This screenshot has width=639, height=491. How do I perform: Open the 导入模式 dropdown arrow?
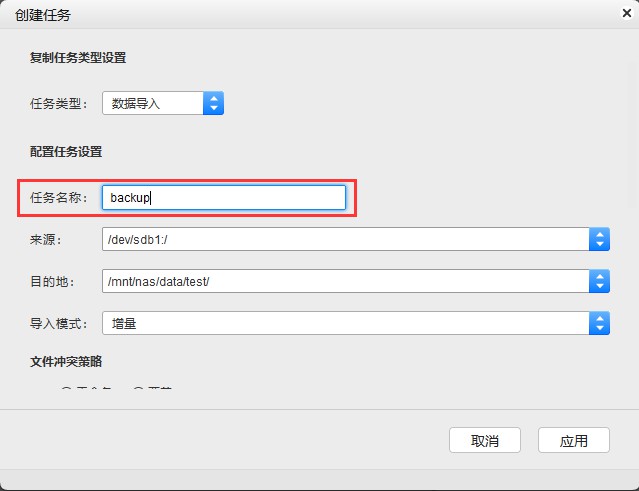click(599, 323)
